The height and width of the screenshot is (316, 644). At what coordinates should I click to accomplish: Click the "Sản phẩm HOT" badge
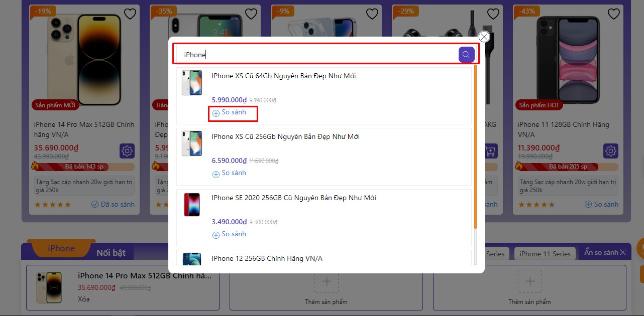click(539, 105)
